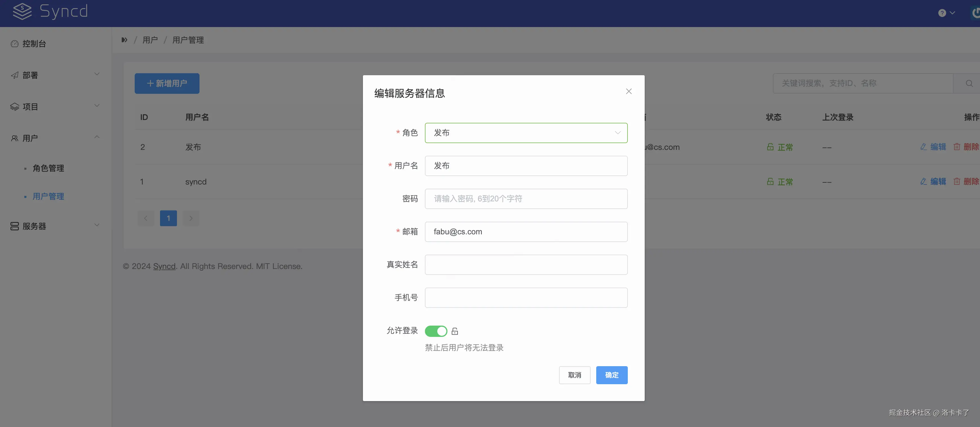Click the 密码 password input field
980x427 pixels.
(526, 199)
